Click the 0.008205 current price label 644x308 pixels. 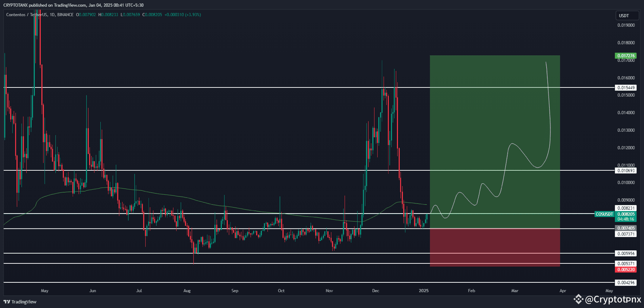tap(626, 214)
